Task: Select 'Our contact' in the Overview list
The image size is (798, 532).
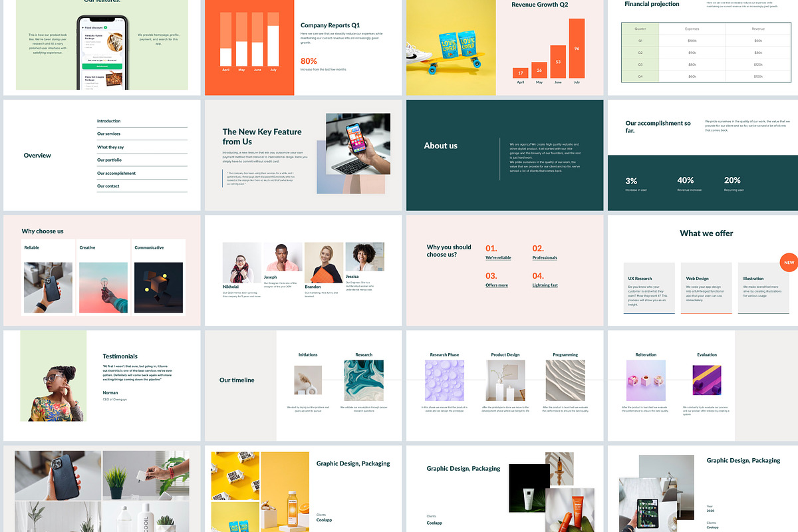Action: (x=108, y=186)
